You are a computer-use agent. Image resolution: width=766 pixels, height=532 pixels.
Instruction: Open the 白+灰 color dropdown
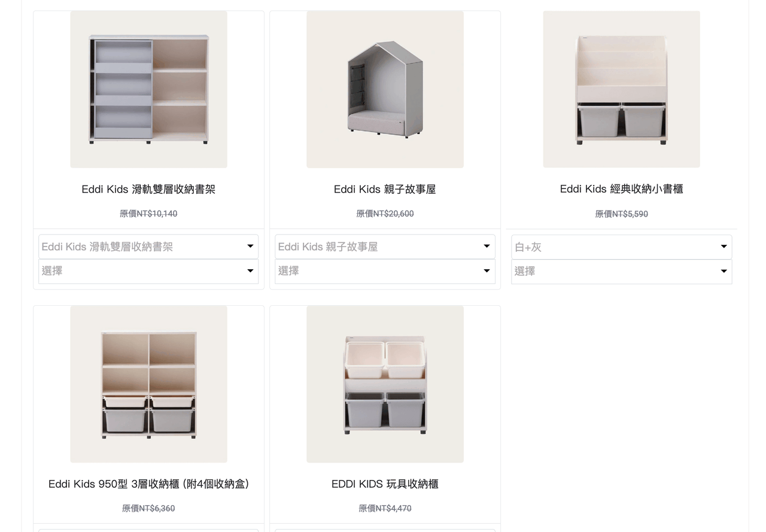point(622,247)
